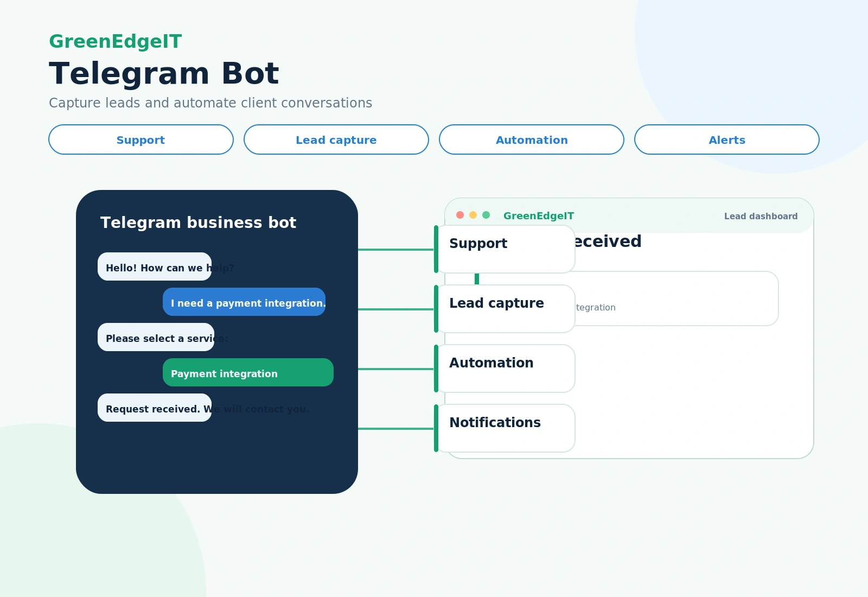Click the 'Please select a service' bubble

pos(156,337)
